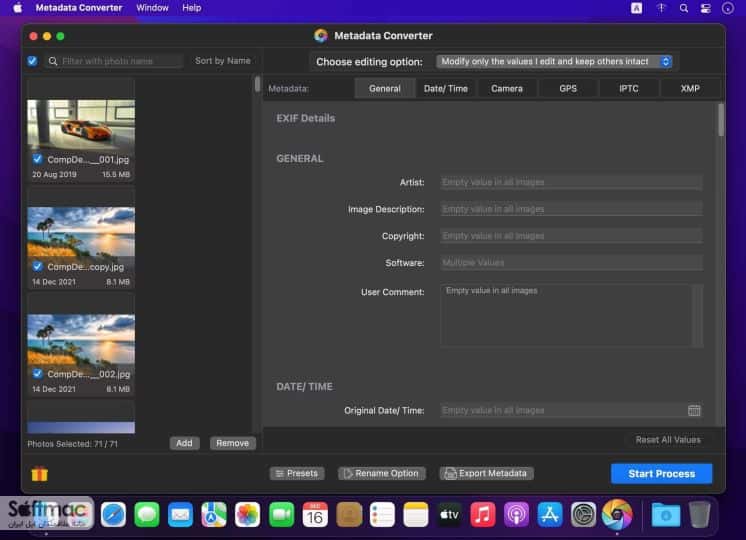Open the Apple menu

point(18,8)
